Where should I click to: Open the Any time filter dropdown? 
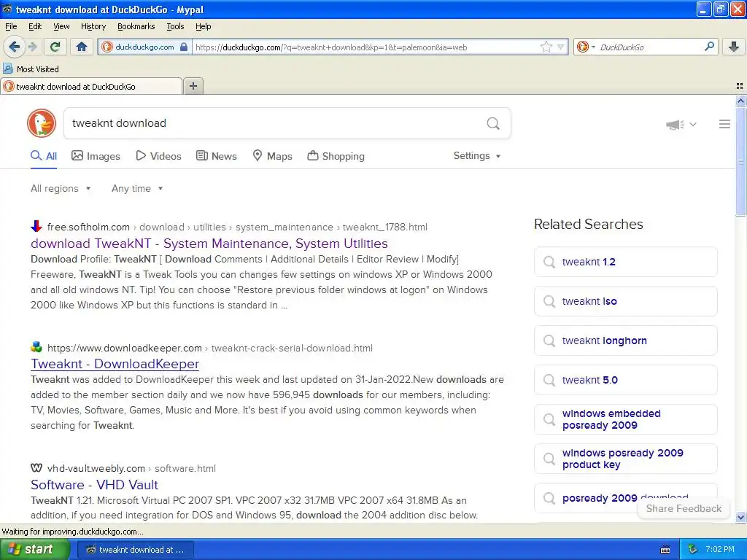[x=137, y=189]
